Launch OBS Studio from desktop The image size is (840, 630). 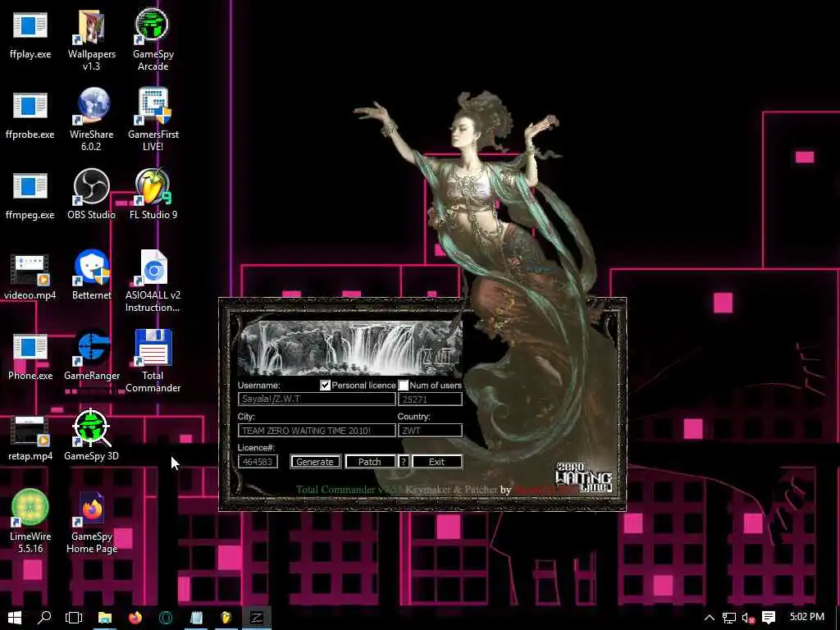[x=92, y=194]
